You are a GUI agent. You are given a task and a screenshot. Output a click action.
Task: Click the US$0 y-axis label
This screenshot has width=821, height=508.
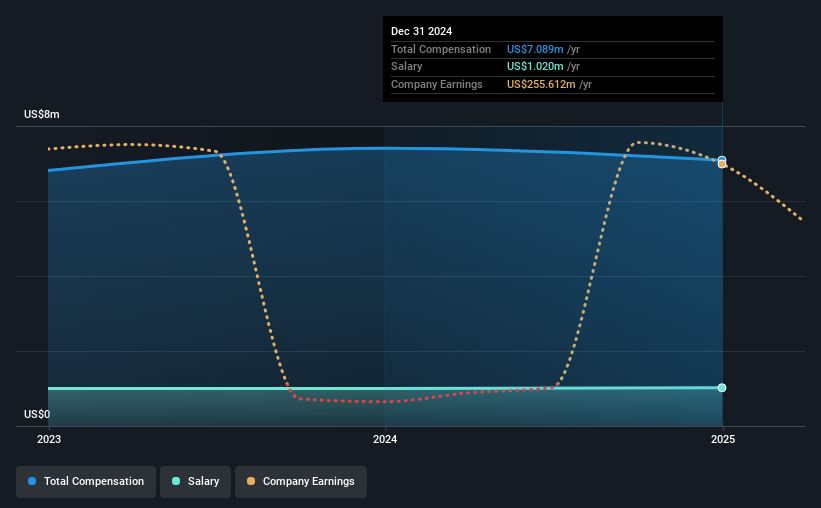37,414
